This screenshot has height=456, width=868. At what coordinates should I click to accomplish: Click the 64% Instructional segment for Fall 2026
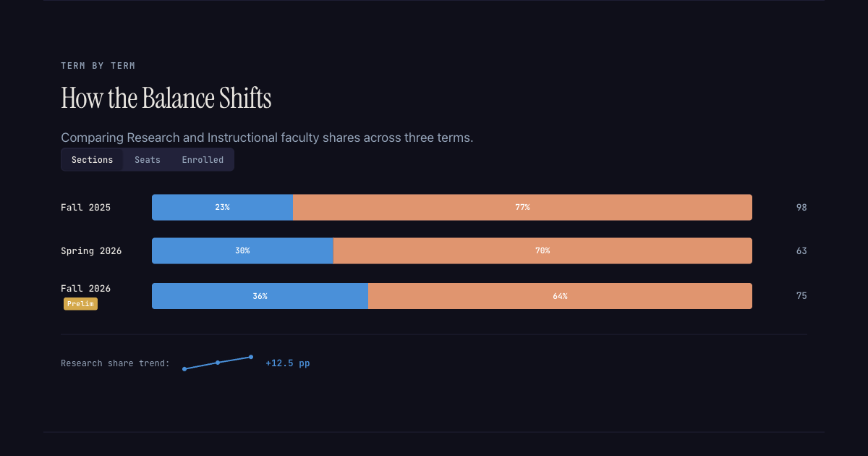560,295
